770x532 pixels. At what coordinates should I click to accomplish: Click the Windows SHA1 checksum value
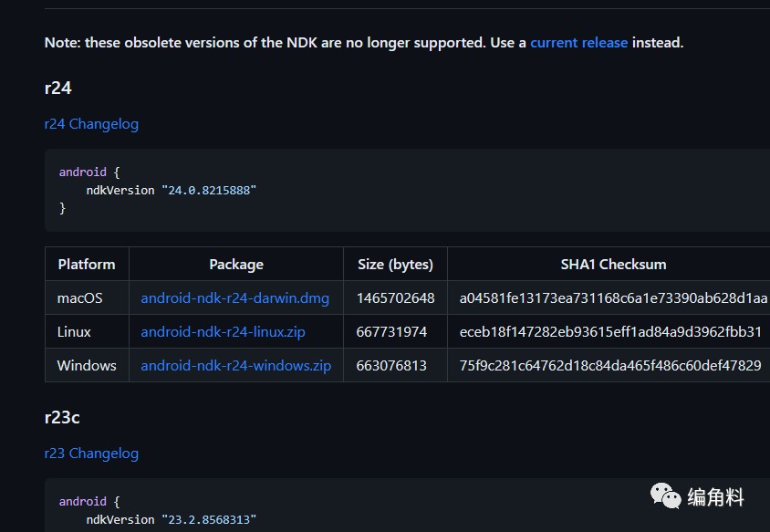click(610, 365)
